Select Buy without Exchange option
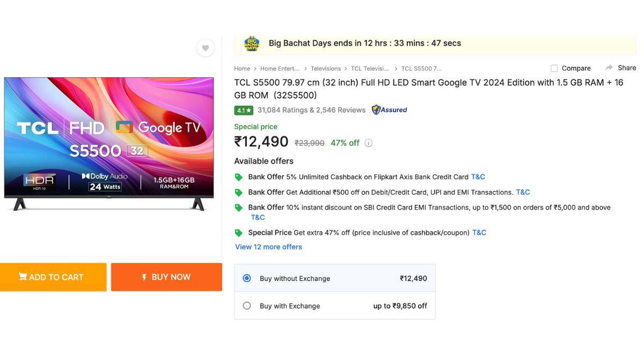The width and height of the screenshot is (644, 362). [x=247, y=278]
